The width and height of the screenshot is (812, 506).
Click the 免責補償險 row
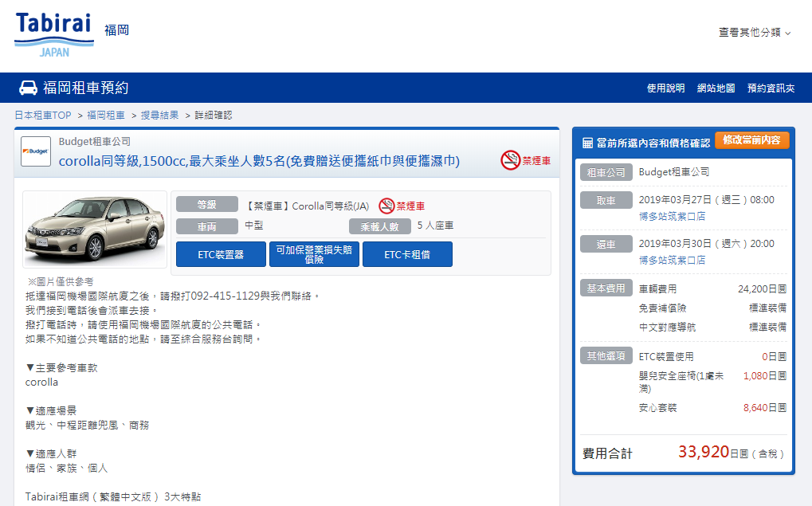pyautogui.click(x=712, y=308)
